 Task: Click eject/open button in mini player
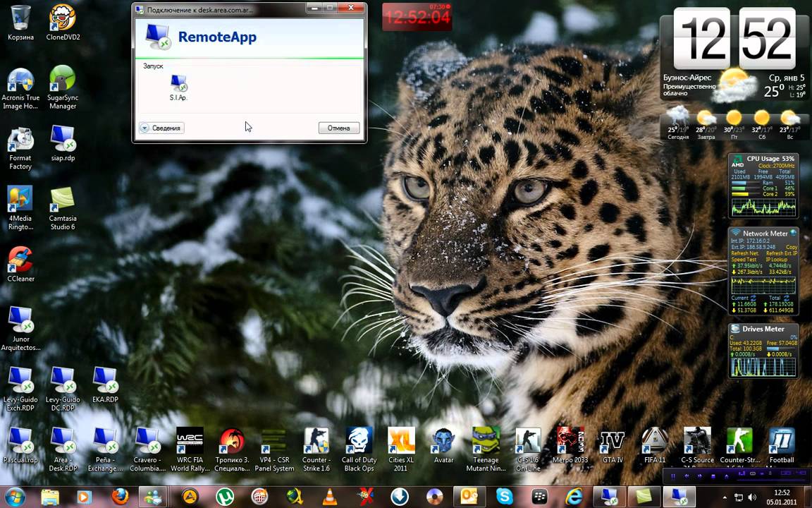[727, 476]
